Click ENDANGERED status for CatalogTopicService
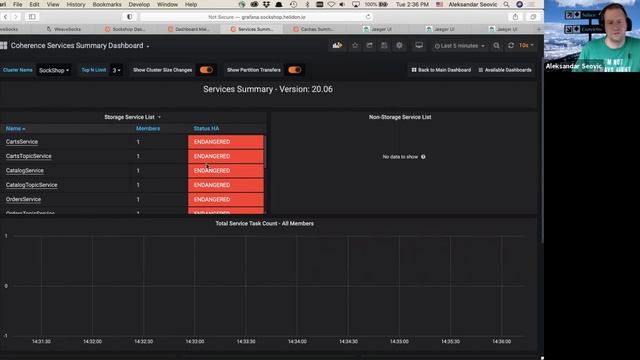640x360 pixels. (226, 185)
